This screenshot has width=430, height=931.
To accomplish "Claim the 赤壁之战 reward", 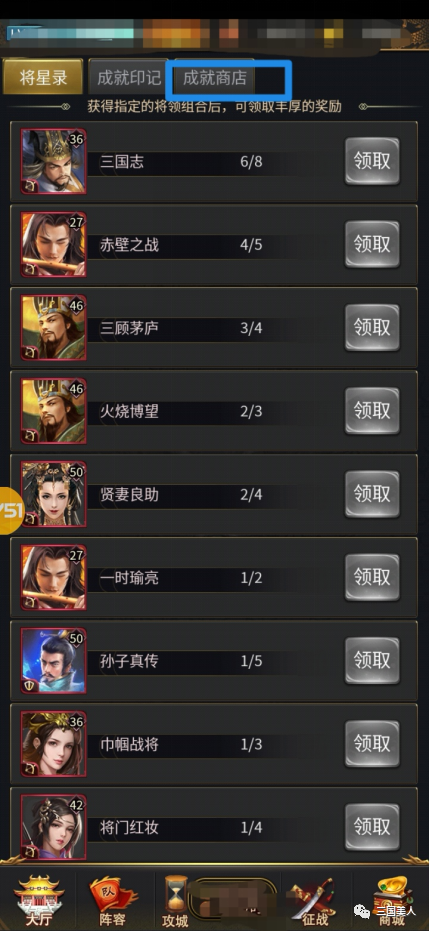I will pos(372,245).
